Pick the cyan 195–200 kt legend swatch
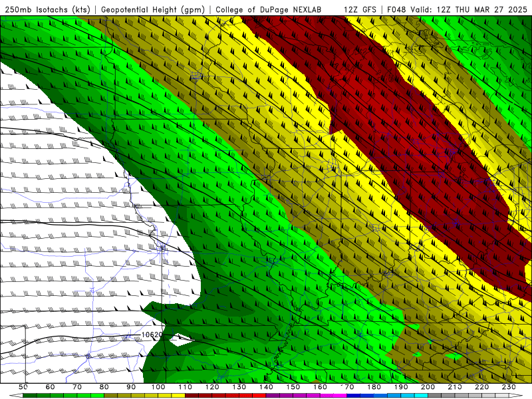 pyautogui.click(x=422, y=396)
